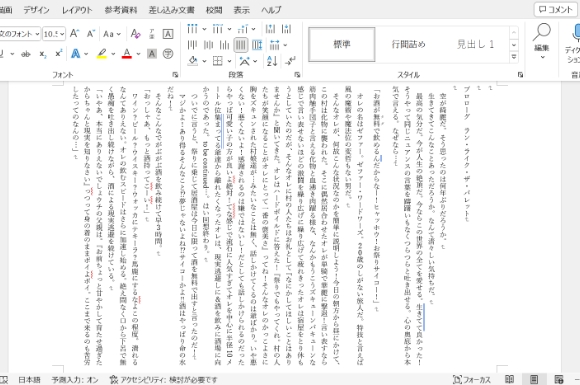
Task: Open the 差し込み文書 tab
Action: (x=172, y=10)
